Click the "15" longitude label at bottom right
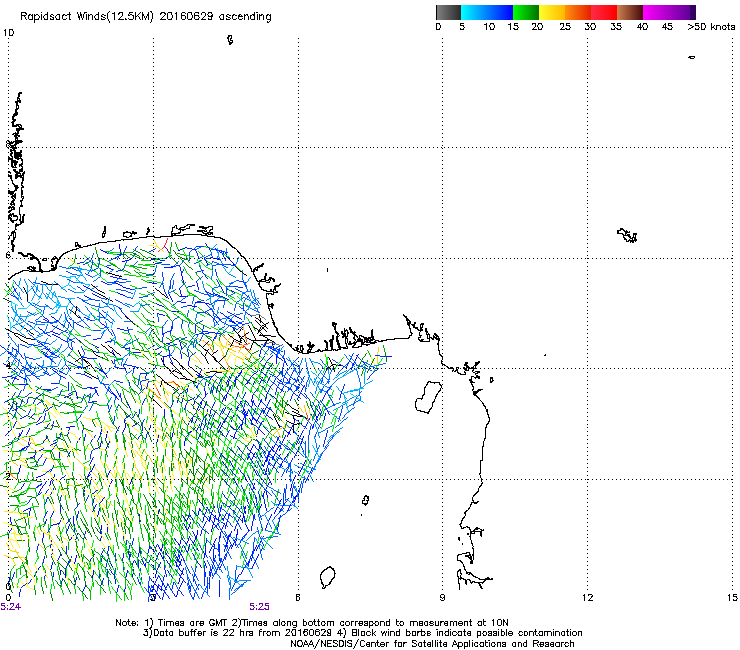This screenshot has height=650, width=740. (732, 598)
